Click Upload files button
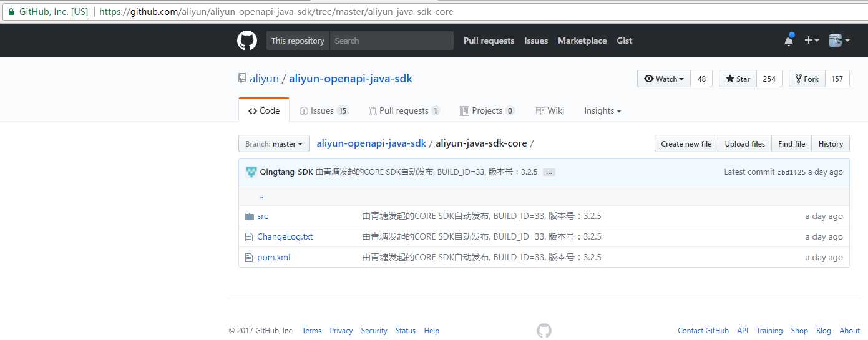The width and height of the screenshot is (868, 340). (745, 144)
